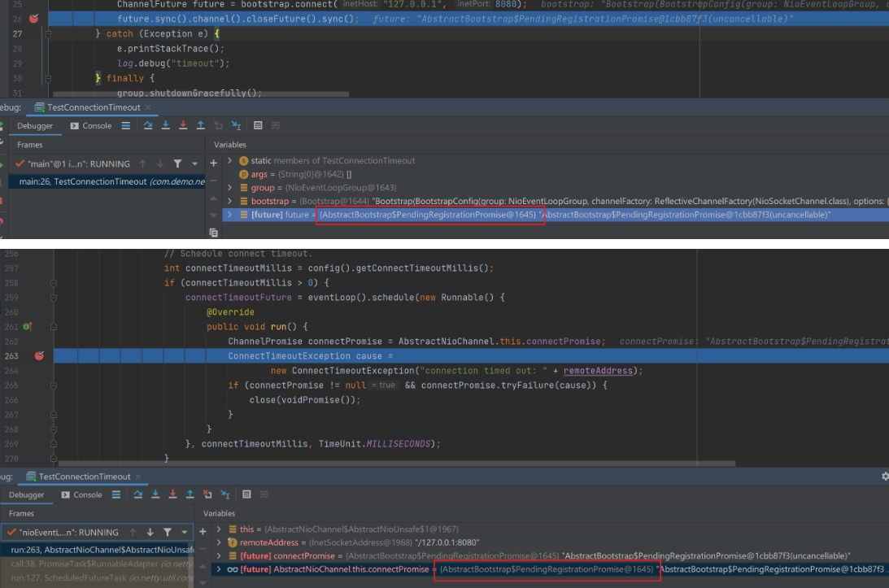Click Run to Cursor in the upper debug toolbar

pos(236,125)
